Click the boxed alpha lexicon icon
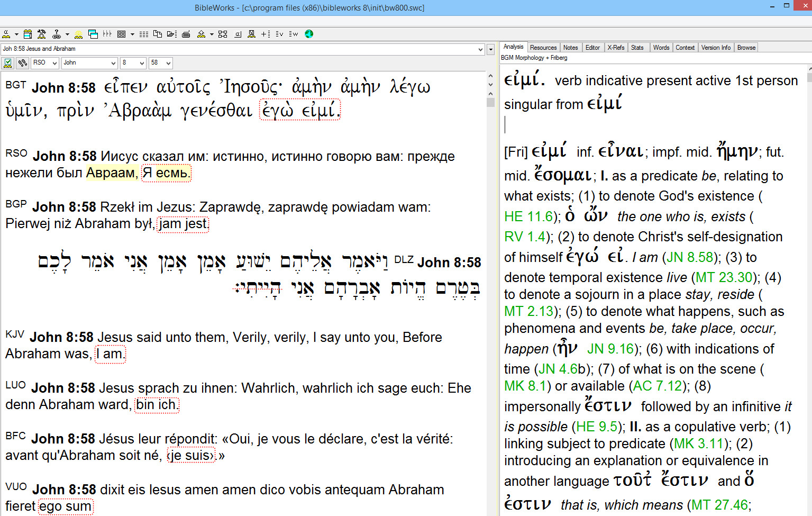The height and width of the screenshot is (516, 812). [x=238, y=34]
